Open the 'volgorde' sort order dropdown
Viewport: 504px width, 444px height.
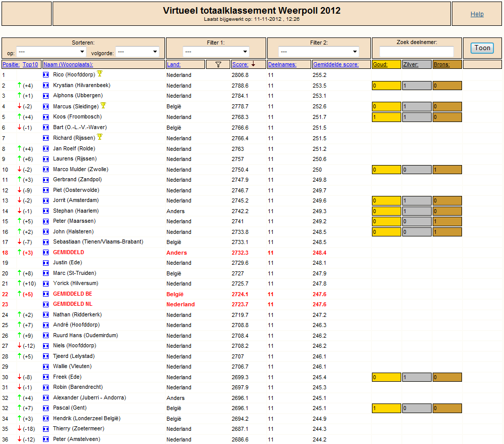tap(137, 52)
